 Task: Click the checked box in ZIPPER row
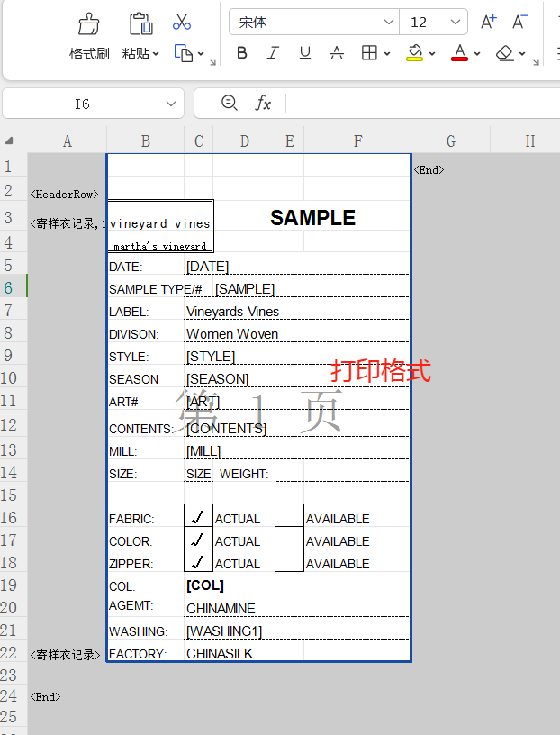198,560
